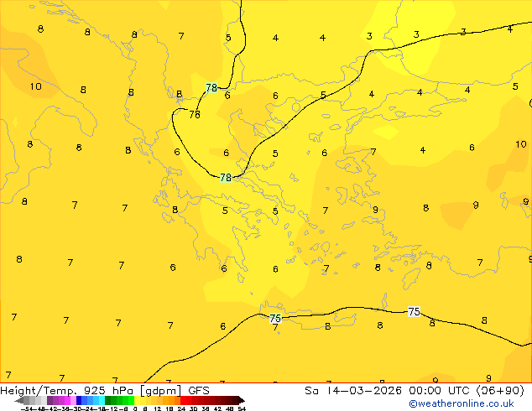This screenshot has width=532, height=411.
Task: Click the 10 temperature value near the left edge
Action: (x=35, y=86)
